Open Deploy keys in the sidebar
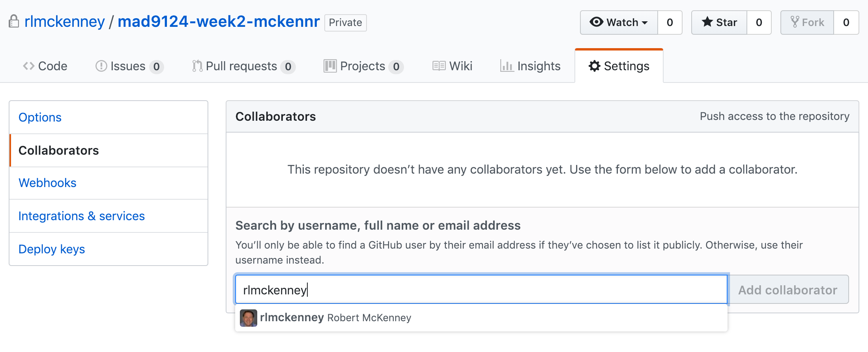868x352 pixels. [x=108, y=249]
